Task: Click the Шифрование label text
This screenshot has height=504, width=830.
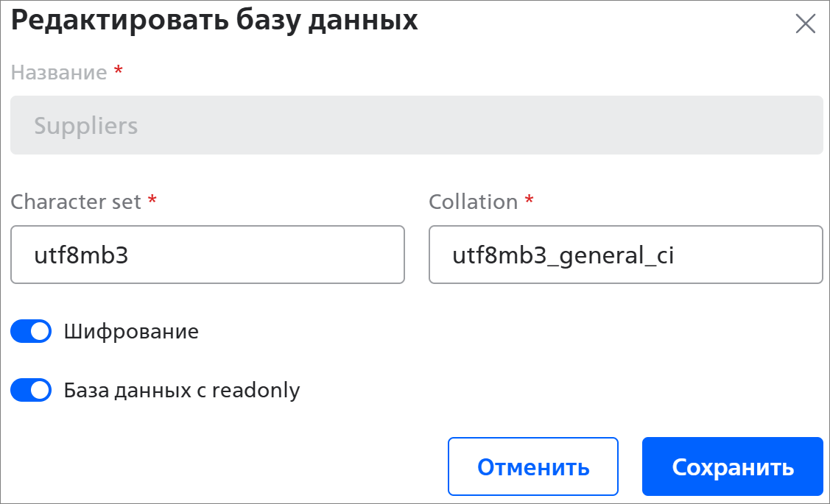Action: point(131,332)
